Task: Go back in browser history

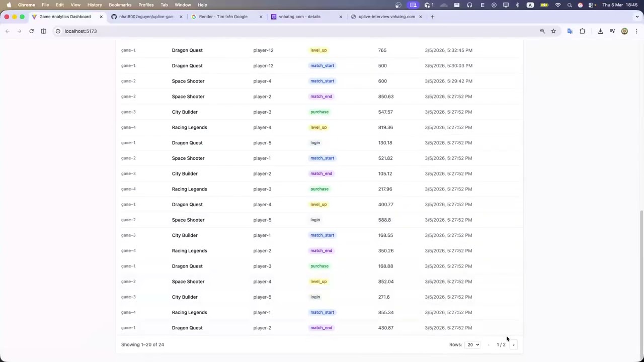Action: 8,31
